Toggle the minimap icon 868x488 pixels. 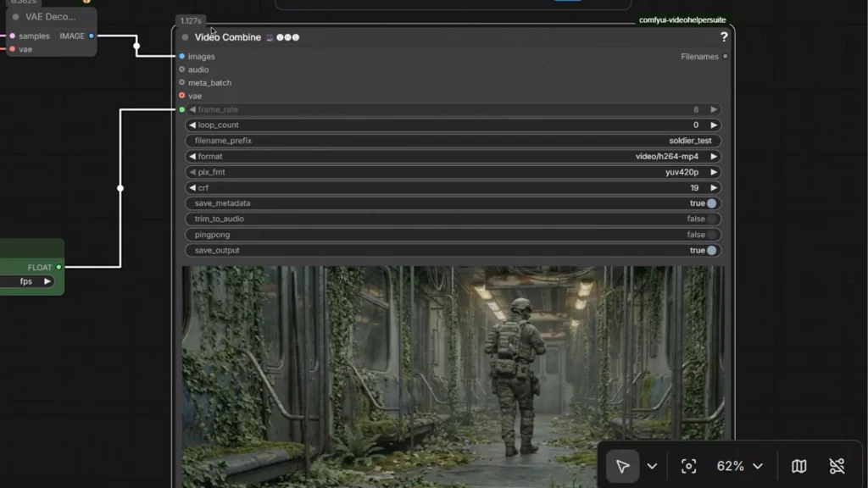click(x=798, y=467)
